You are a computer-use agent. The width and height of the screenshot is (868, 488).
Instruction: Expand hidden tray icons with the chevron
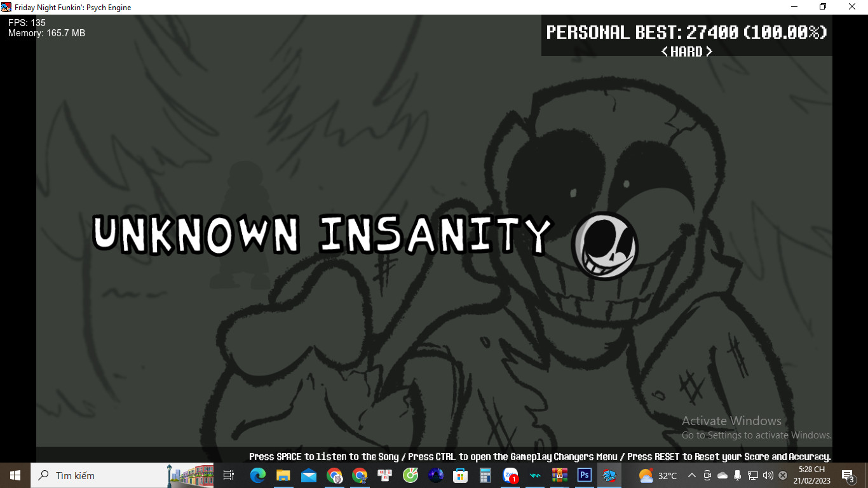[691, 475]
